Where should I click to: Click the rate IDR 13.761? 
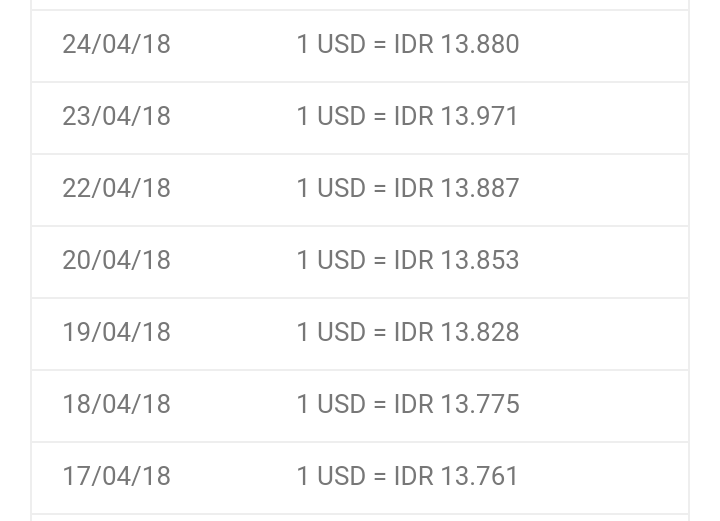click(x=456, y=476)
